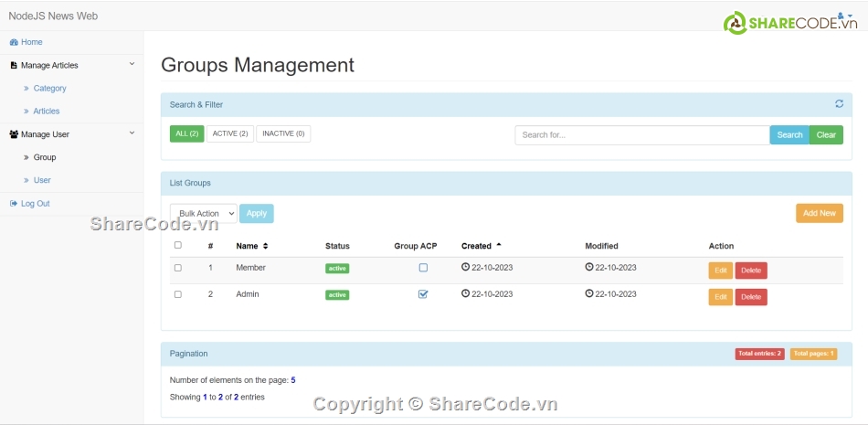868x425 pixels.
Task: Tick the row checkbox for Admin
Action: point(178,294)
